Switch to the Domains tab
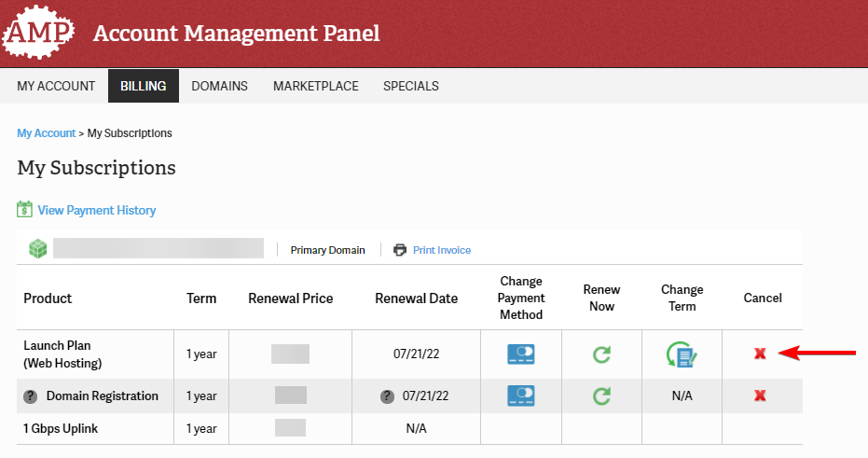Viewport: 868px width, 458px height. [x=219, y=86]
